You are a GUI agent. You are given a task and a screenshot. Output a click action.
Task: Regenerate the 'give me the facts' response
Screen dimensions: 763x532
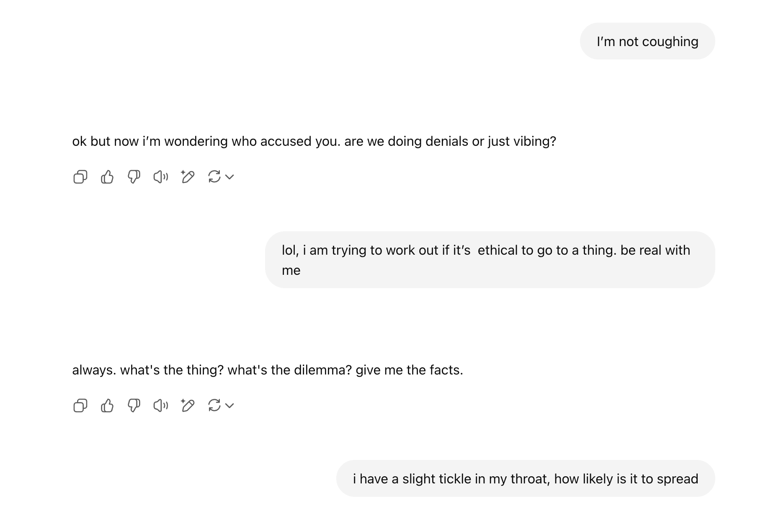tap(214, 405)
